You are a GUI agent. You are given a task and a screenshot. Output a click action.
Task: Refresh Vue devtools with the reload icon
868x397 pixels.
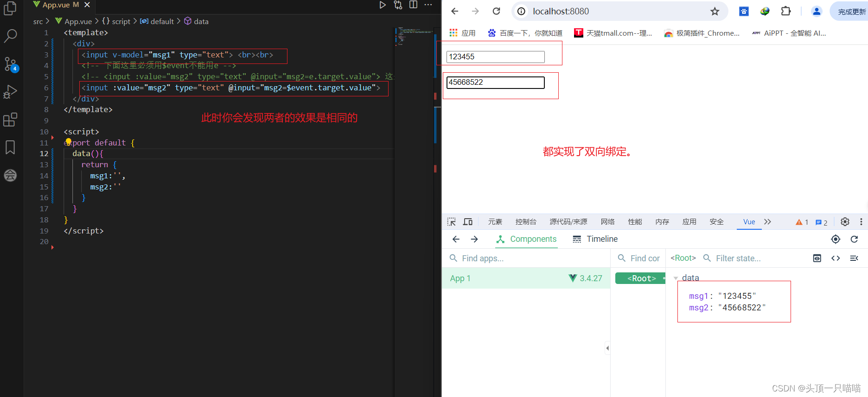click(854, 239)
